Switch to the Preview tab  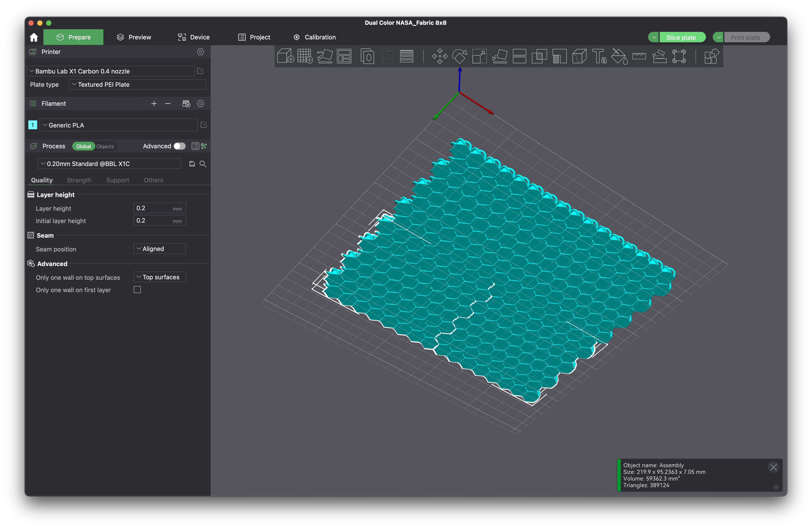134,37
